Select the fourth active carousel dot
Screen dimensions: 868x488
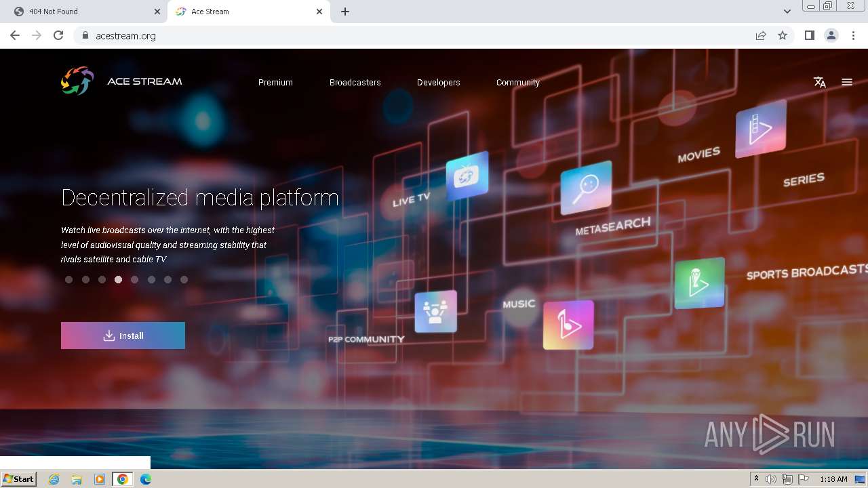point(118,279)
